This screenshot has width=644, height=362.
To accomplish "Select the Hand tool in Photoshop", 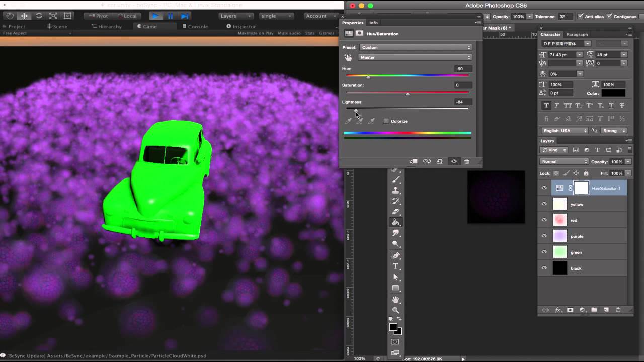I will coord(396,300).
